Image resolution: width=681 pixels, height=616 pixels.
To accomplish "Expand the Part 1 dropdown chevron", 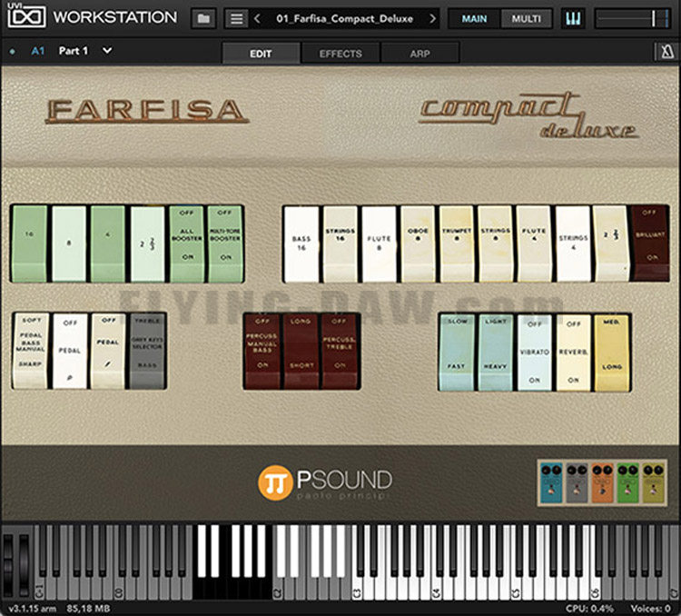I will pos(107,51).
